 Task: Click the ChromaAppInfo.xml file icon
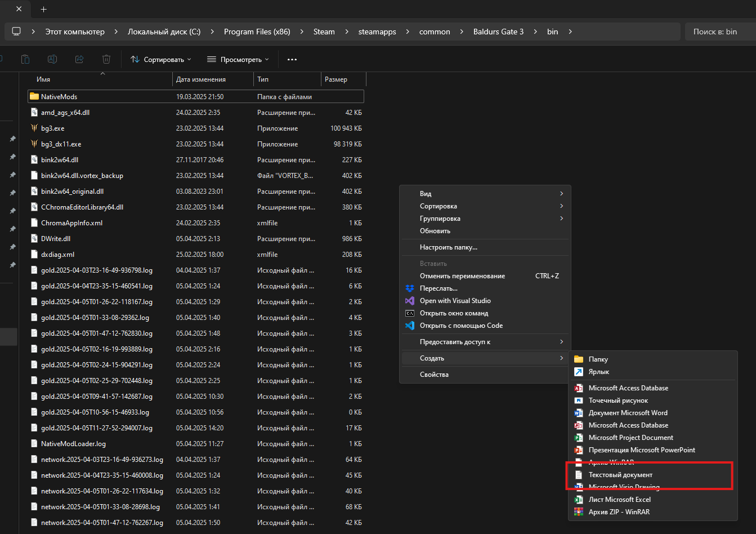tap(34, 222)
